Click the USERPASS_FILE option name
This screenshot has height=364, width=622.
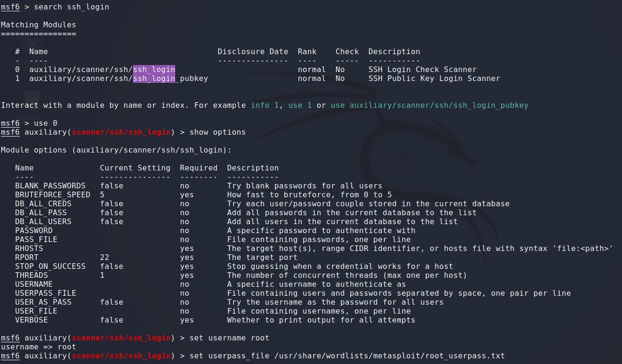(45, 293)
